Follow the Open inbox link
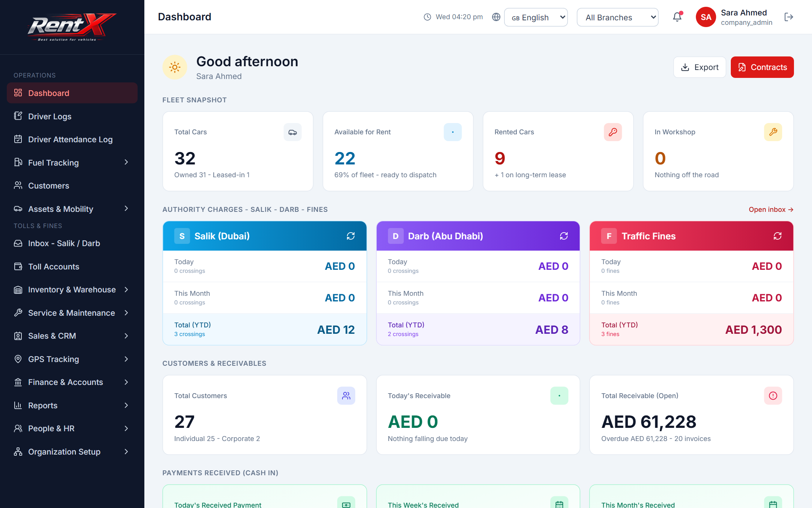This screenshot has width=812, height=508. point(771,210)
